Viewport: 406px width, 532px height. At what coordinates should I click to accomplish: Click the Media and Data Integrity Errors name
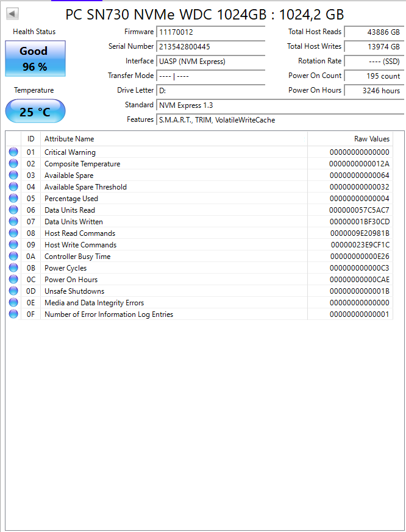coord(94,303)
